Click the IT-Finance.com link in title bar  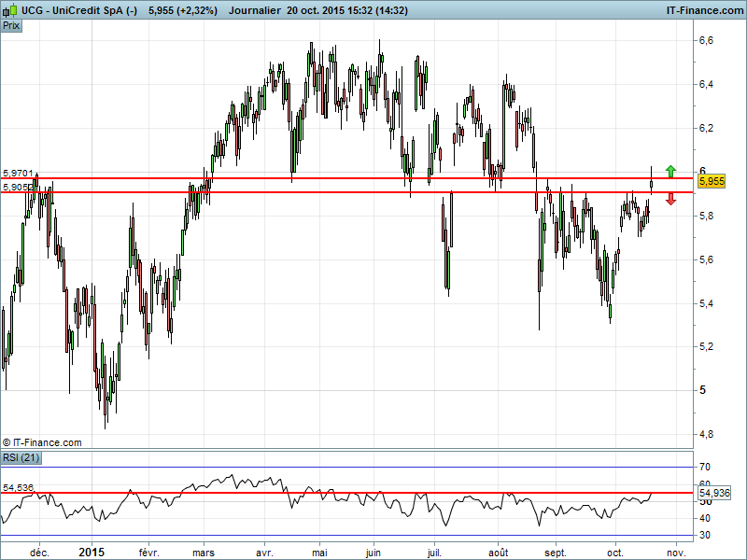pos(705,10)
